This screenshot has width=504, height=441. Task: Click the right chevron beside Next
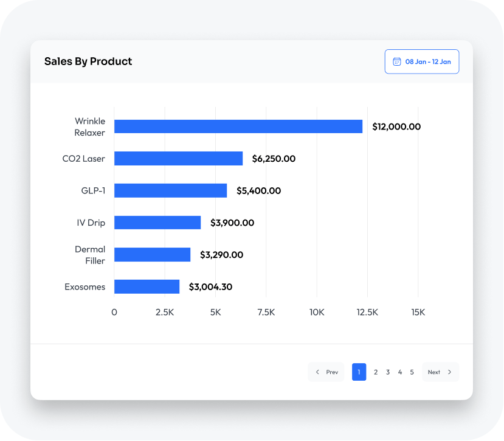[x=449, y=372]
